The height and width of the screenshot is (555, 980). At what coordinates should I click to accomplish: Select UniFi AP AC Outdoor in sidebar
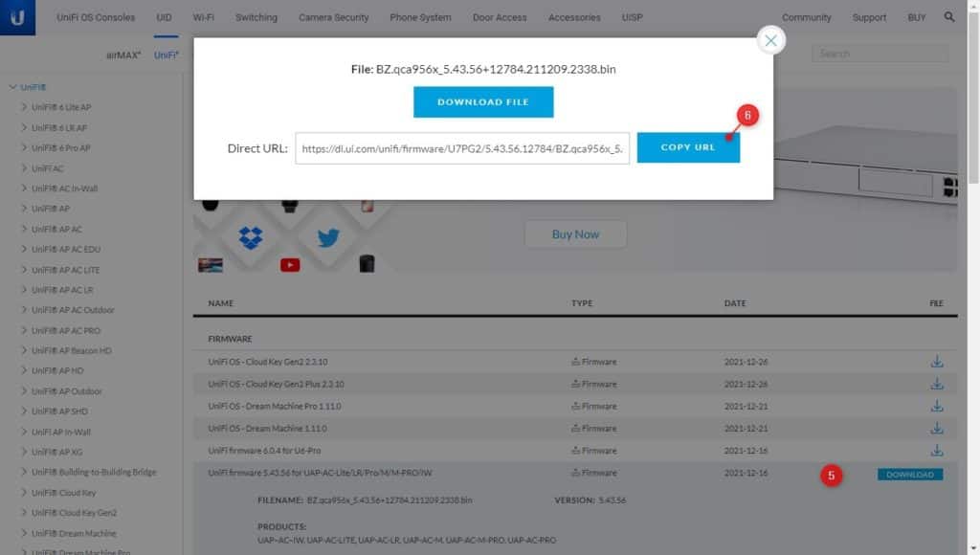click(73, 310)
